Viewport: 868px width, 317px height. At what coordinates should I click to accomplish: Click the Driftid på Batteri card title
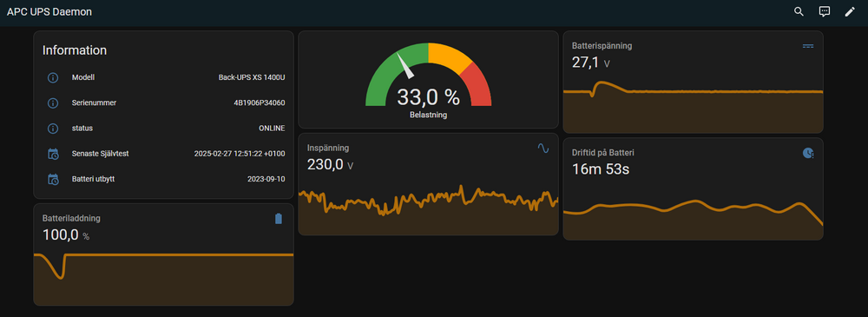[x=603, y=153]
